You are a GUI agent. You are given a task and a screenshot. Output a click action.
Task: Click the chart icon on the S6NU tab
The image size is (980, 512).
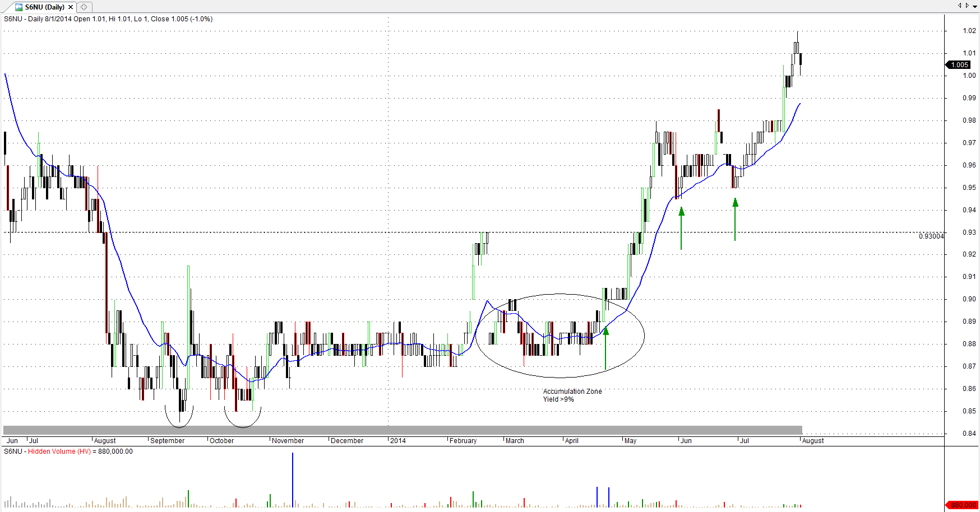click(x=19, y=7)
